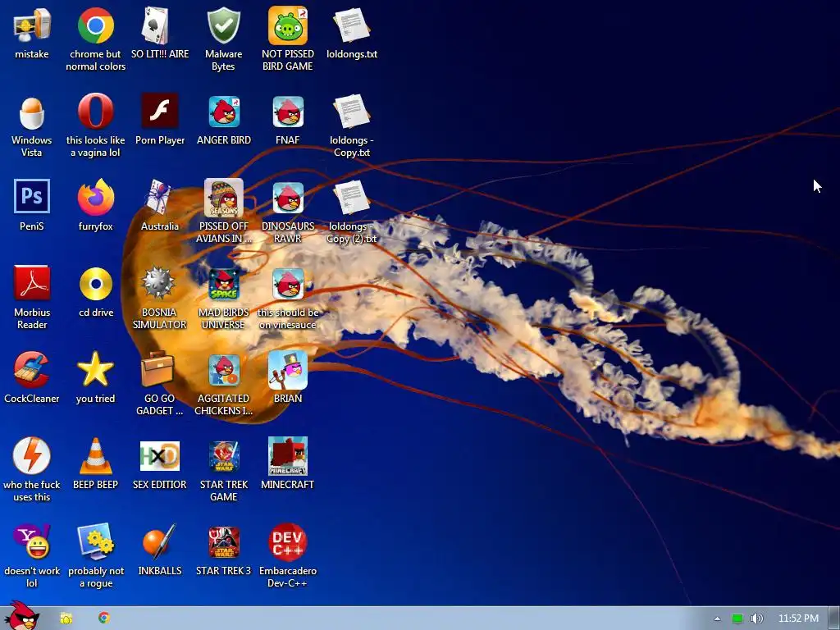Open the Start menu Angry Bird button
The width and height of the screenshot is (840, 630).
(x=21, y=616)
